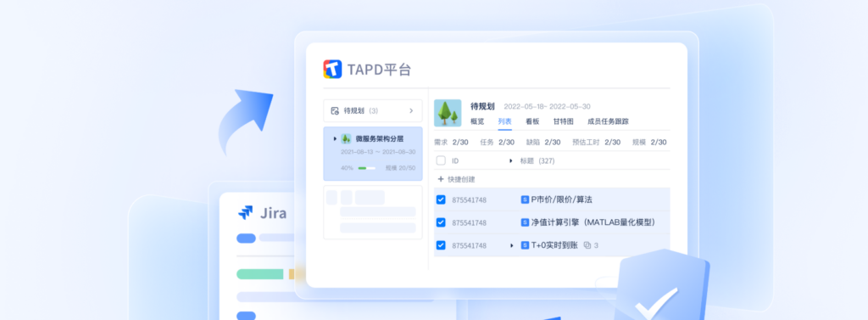Click the 快捷创建 button
868x320 pixels.
(456, 179)
